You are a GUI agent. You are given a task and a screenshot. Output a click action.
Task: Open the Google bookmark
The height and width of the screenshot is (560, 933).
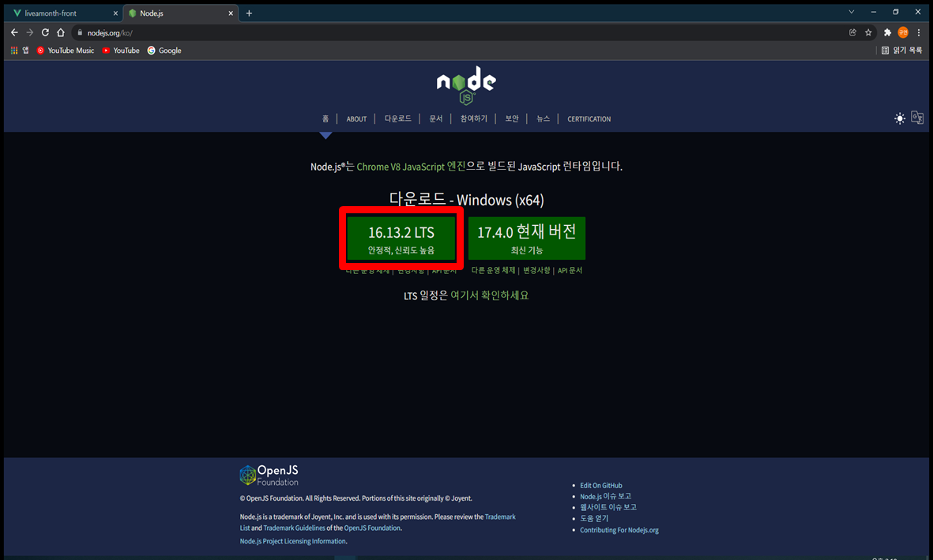[x=164, y=51]
